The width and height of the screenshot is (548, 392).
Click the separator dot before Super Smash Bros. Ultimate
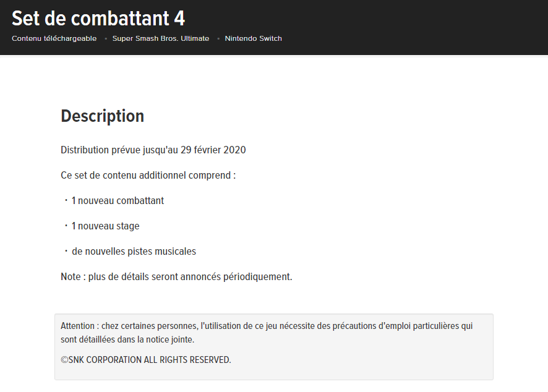(x=106, y=39)
